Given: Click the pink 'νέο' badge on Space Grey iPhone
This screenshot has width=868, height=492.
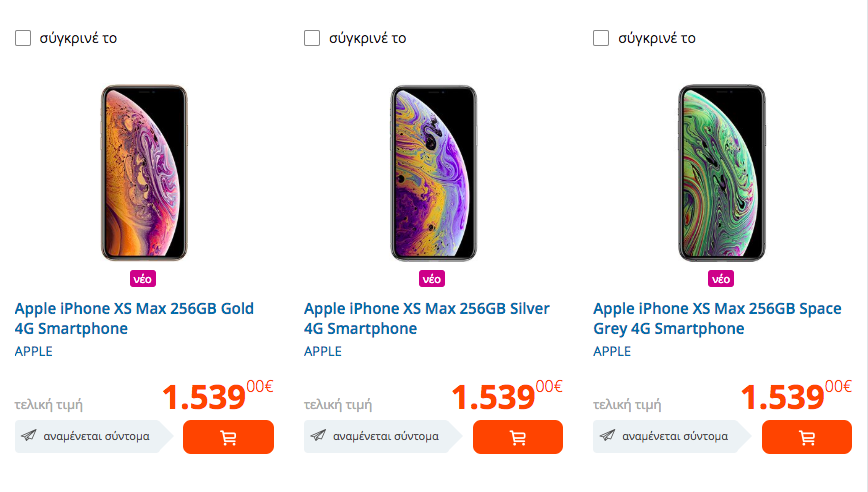Looking at the screenshot, I should (721, 278).
